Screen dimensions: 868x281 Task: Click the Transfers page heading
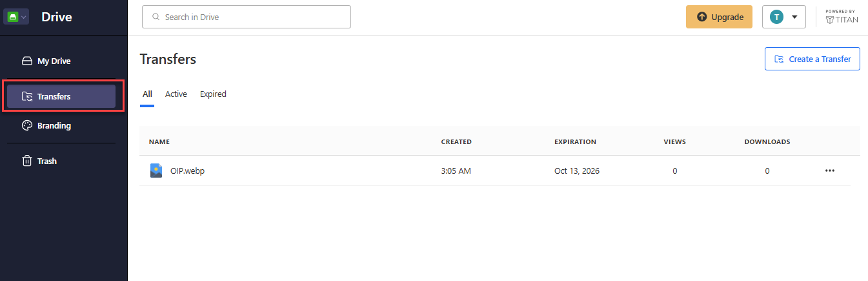[168, 59]
